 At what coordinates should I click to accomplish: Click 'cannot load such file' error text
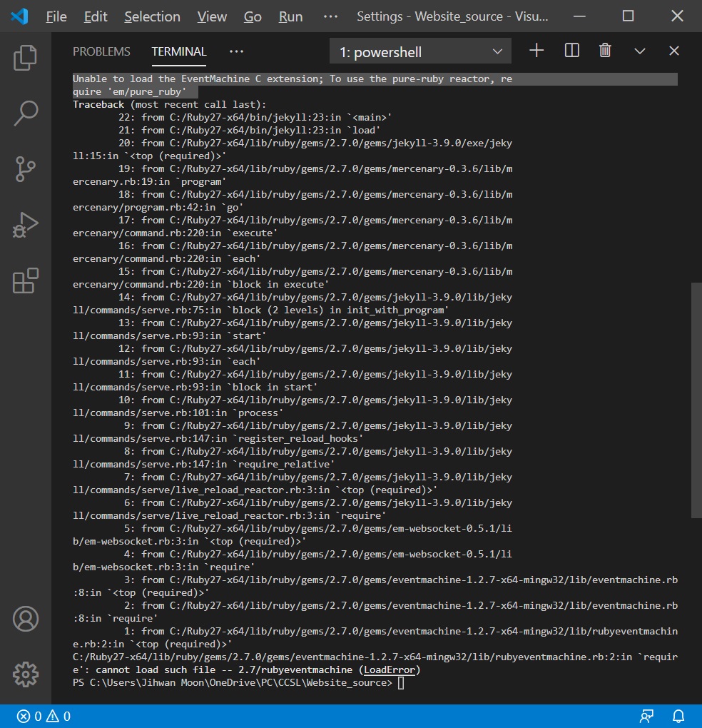pos(156,669)
